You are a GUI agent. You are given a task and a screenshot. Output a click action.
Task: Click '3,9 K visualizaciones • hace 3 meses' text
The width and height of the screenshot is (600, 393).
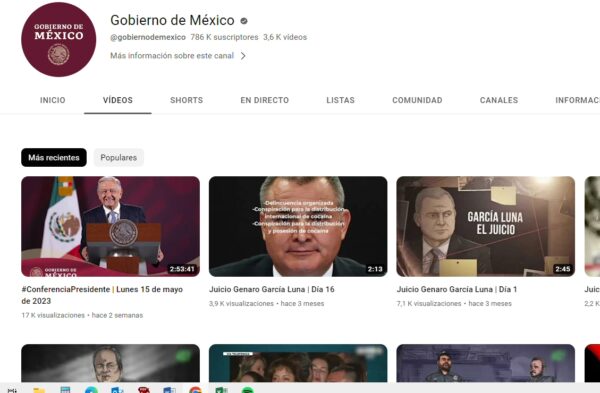point(266,303)
